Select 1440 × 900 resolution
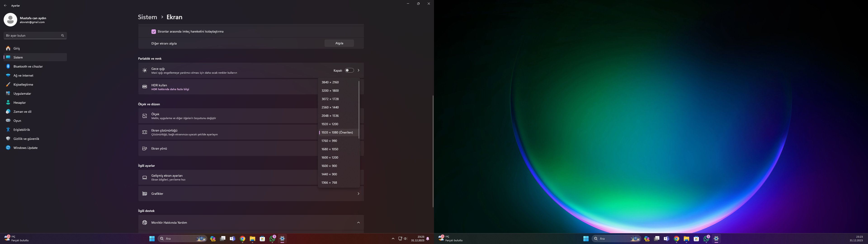 (338, 174)
